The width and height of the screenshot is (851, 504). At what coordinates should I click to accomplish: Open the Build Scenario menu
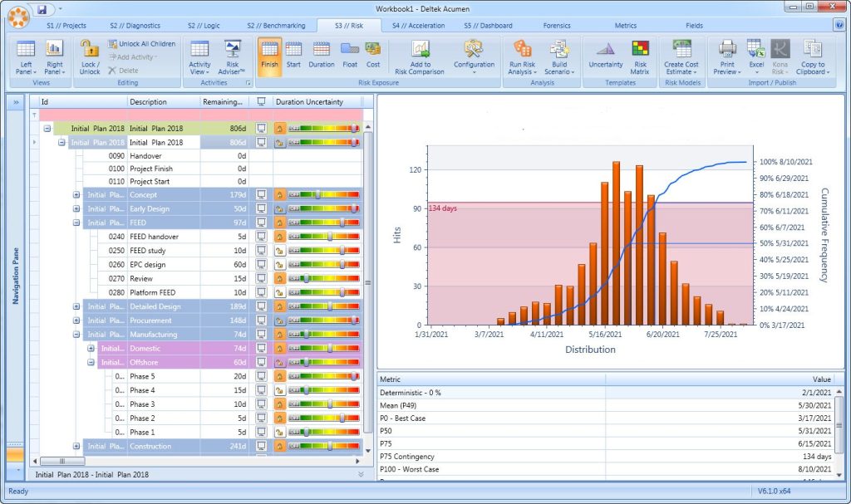coord(559,57)
